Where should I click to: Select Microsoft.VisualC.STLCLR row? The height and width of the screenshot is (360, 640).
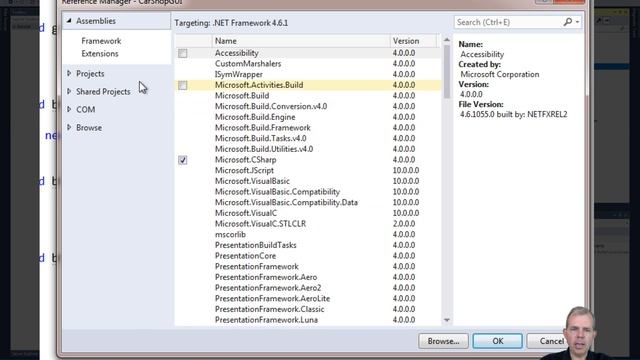308,224
